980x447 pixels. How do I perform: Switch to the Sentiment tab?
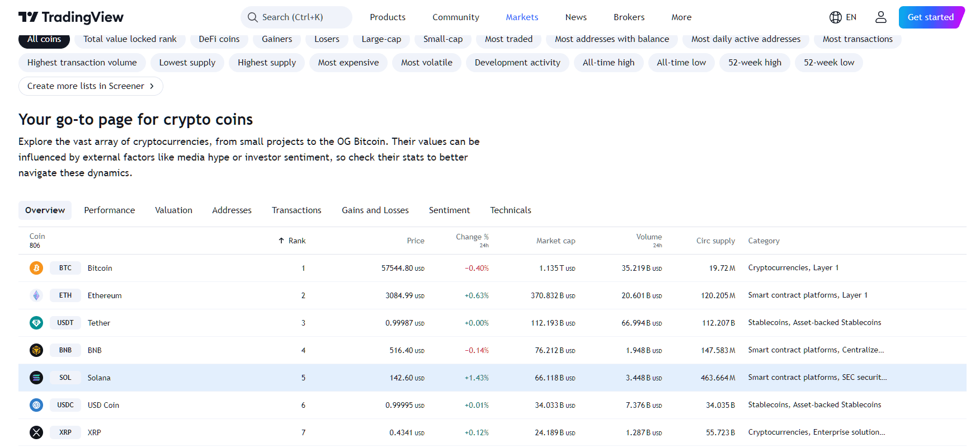(x=449, y=210)
